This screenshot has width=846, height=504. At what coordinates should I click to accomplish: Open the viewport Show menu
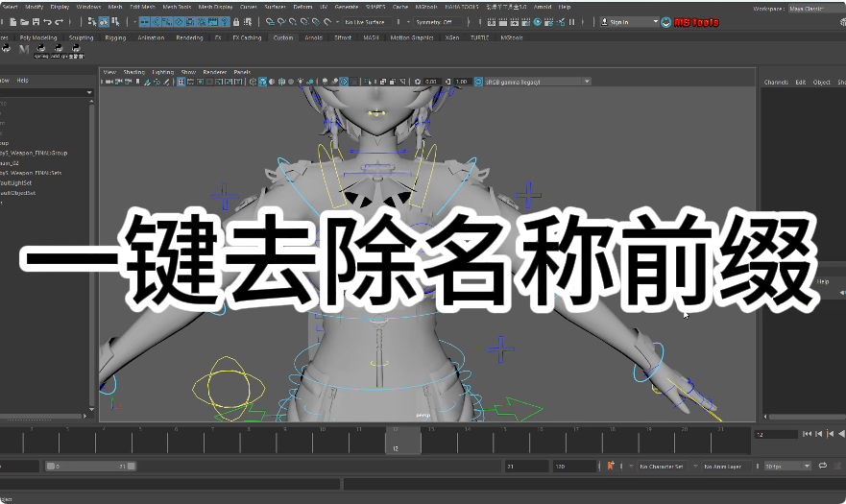188,72
